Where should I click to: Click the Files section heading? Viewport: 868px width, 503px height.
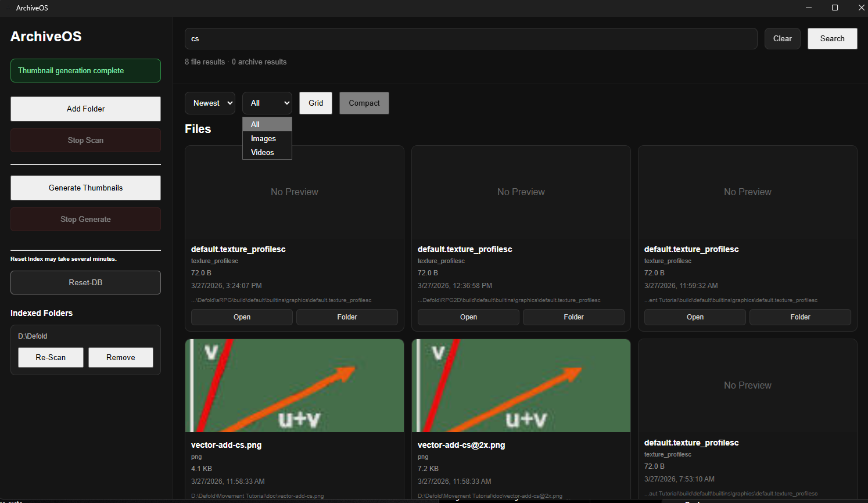[198, 129]
